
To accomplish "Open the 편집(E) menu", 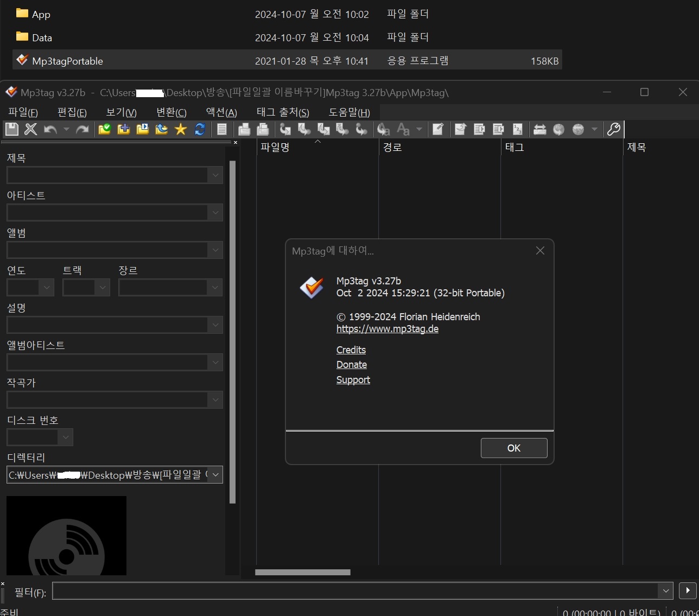I will coord(72,112).
